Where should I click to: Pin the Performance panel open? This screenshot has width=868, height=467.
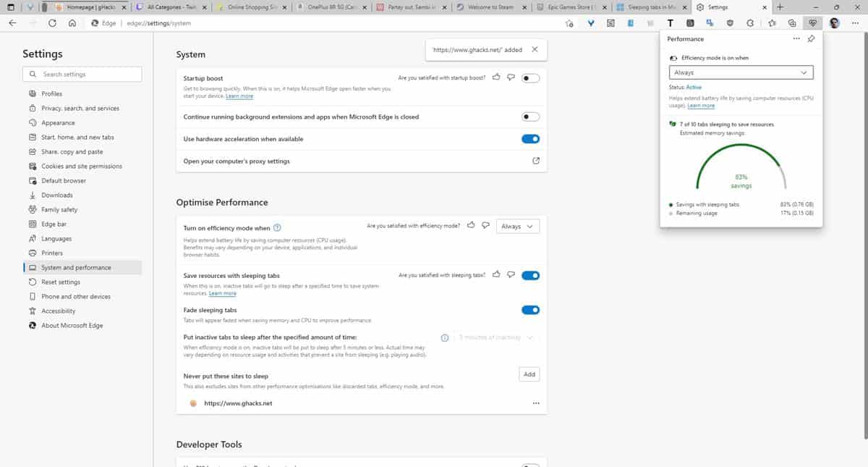pos(811,39)
